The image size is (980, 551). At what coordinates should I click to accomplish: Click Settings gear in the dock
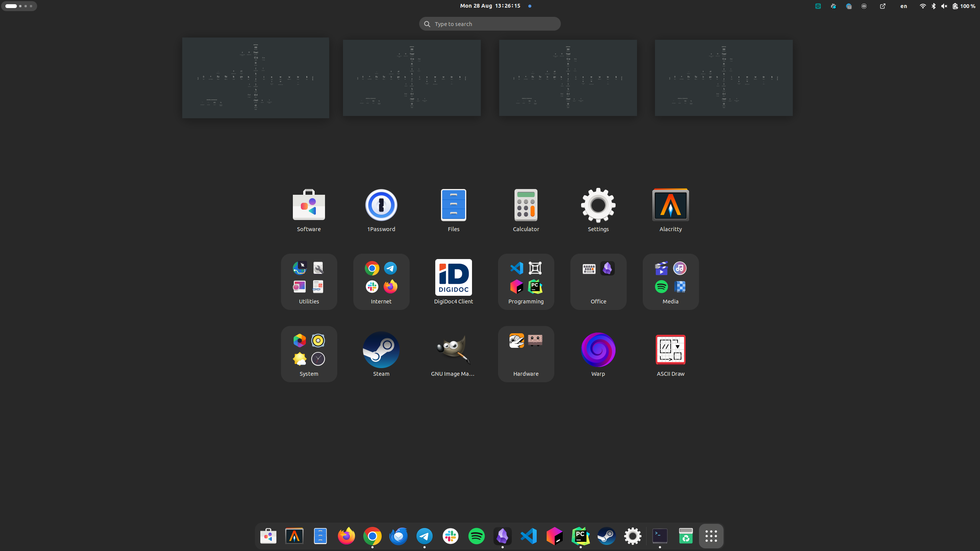coord(633,536)
